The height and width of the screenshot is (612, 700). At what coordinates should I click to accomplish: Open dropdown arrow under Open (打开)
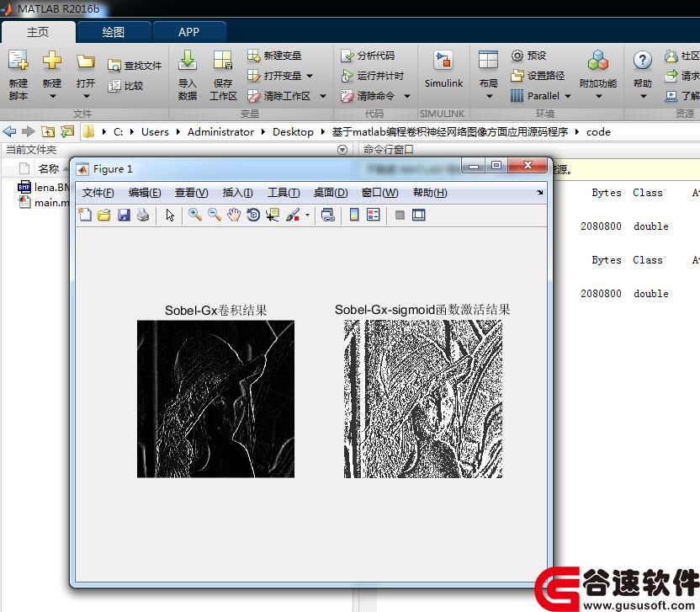coord(86,96)
